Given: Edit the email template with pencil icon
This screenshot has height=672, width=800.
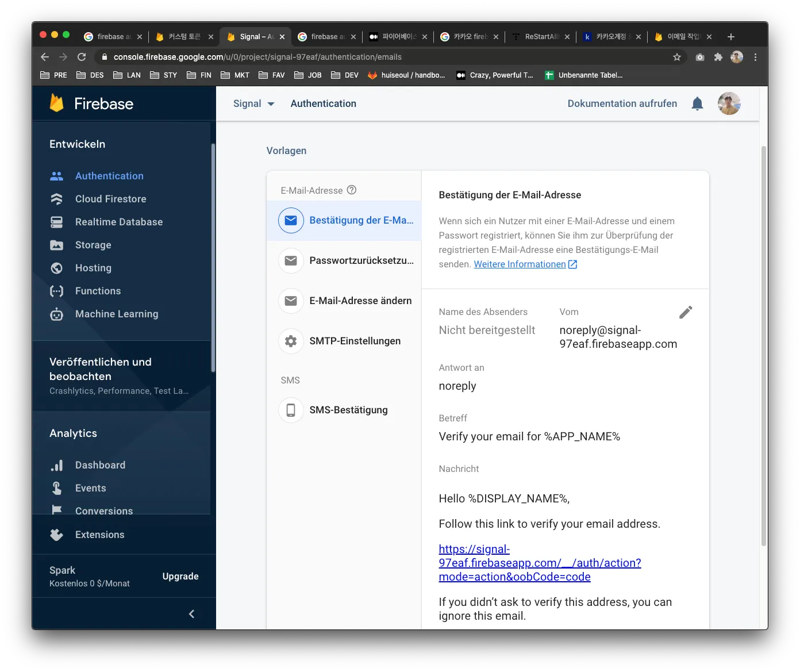Looking at the screenshot, I should tap(686, 312).
